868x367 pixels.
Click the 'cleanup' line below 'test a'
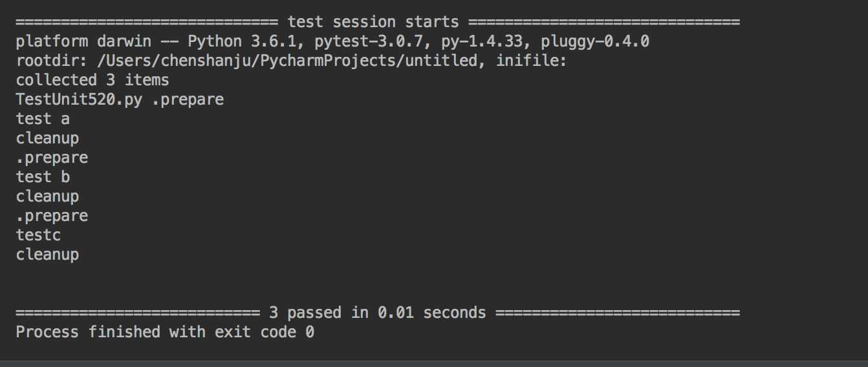47,139
